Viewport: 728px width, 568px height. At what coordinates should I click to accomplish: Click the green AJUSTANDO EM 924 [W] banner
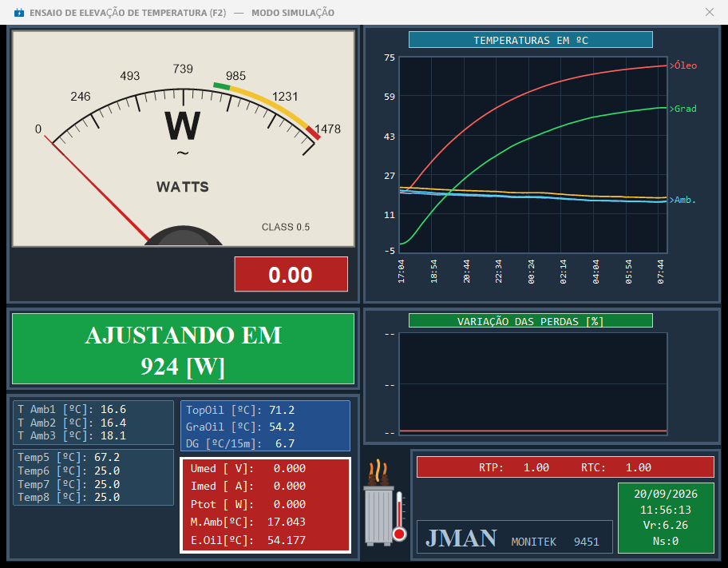point(183,348)
